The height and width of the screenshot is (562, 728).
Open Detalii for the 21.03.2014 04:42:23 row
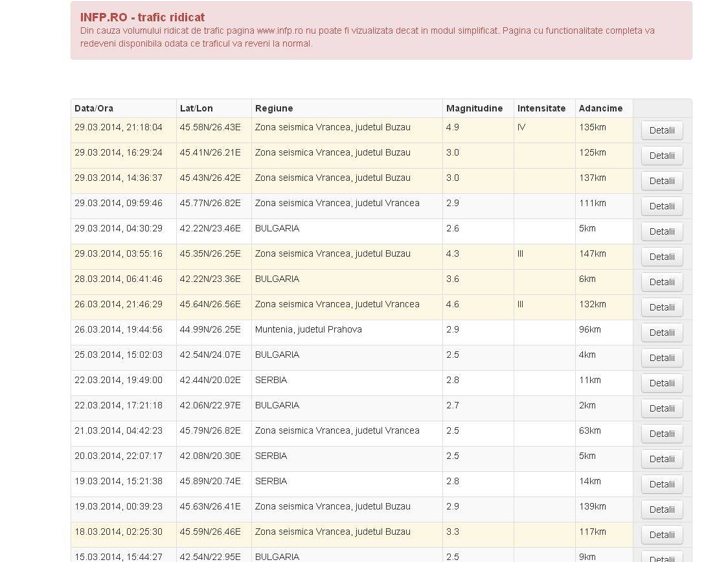click(x=661, y=434)
